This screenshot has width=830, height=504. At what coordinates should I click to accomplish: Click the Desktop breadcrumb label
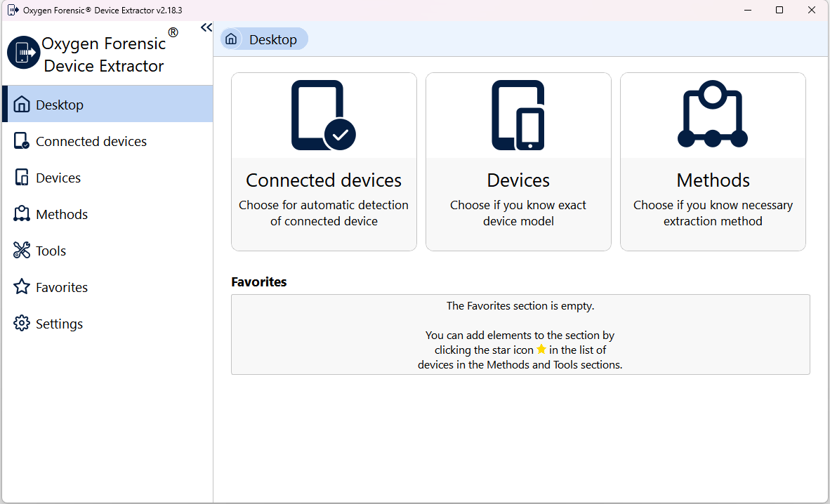point(273,40)
